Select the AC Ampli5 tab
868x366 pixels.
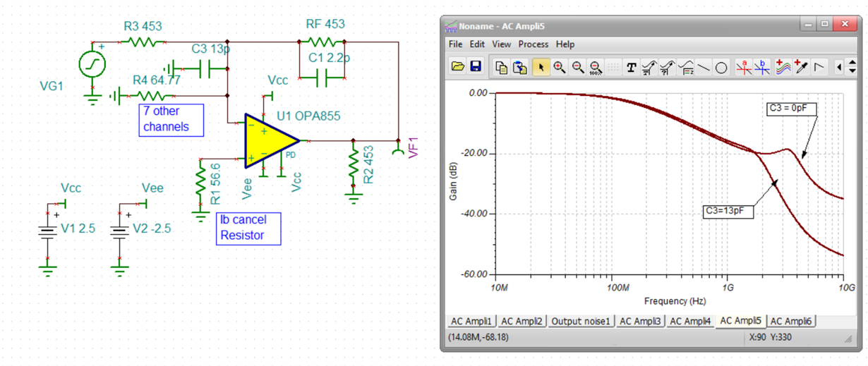[x=742, y=320]
